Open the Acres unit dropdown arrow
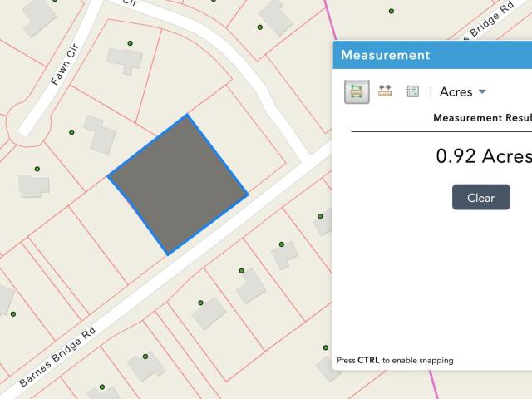The image size is (532, 399). (482, 91)
